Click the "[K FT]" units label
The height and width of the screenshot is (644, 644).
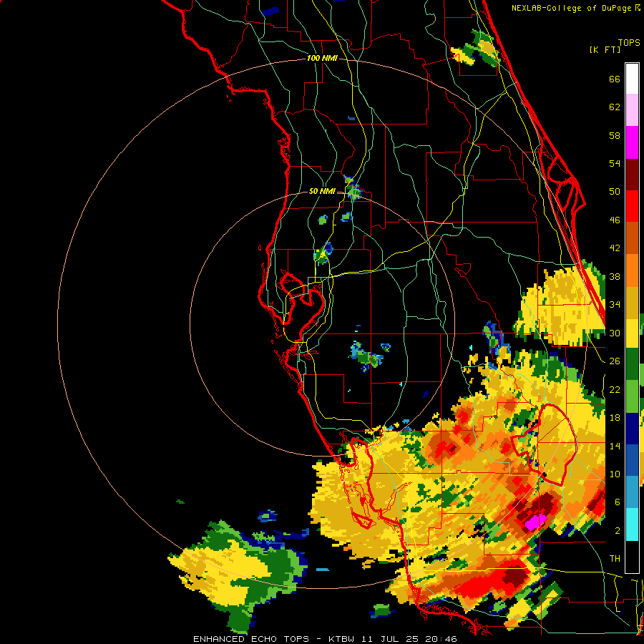click(605, 49)
